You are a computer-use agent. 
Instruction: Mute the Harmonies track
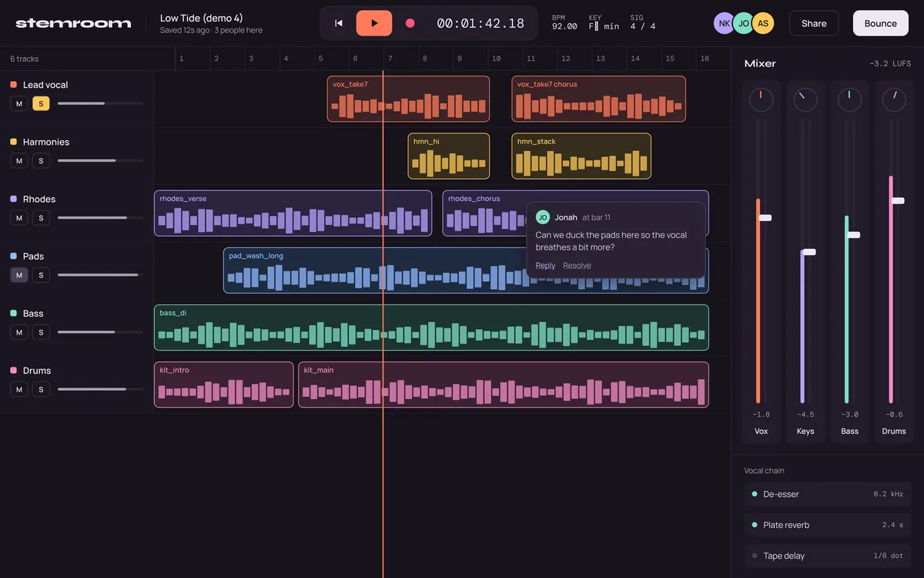coord(19,160)
